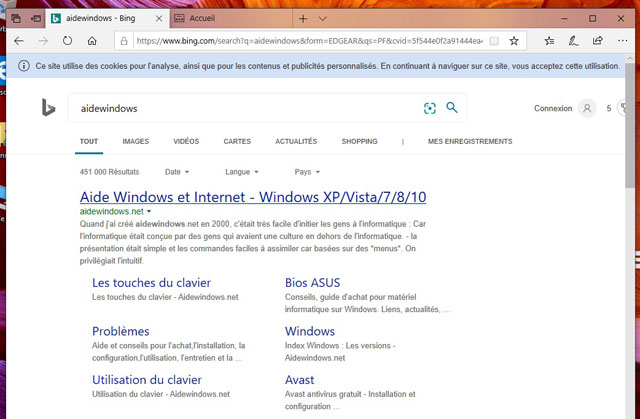Open the reading view icon
The width and height of the screenshot is (640, 419).
(x=494, y=41)
